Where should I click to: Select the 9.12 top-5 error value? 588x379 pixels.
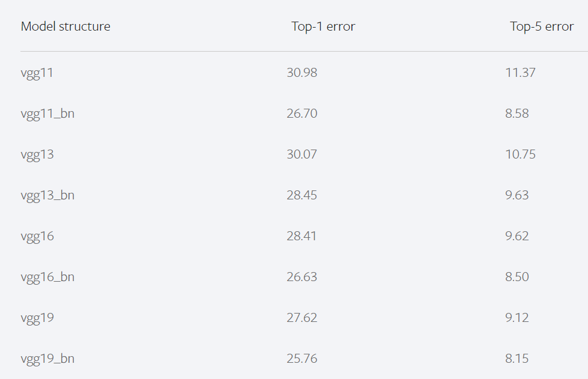pos(517,318)
